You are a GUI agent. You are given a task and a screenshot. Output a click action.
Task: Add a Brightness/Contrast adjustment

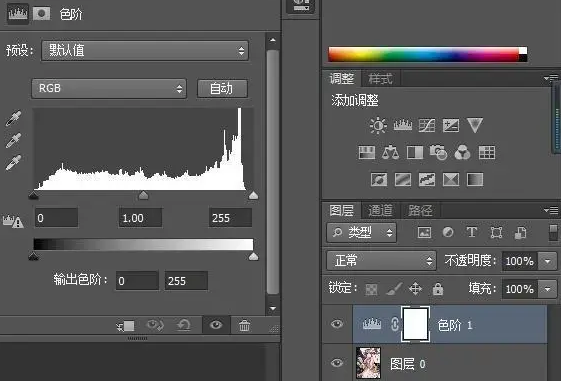[378, 126]
